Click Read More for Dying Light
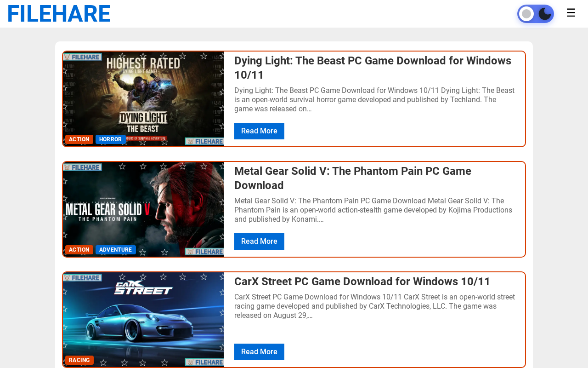Viewport: 588px width, 368px height. 259,131
